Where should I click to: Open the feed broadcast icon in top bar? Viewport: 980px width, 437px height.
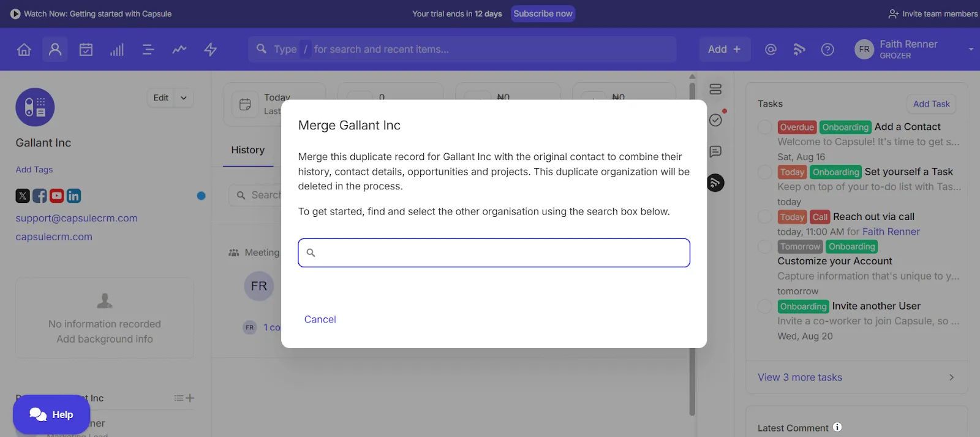click(x=799, y=50)
